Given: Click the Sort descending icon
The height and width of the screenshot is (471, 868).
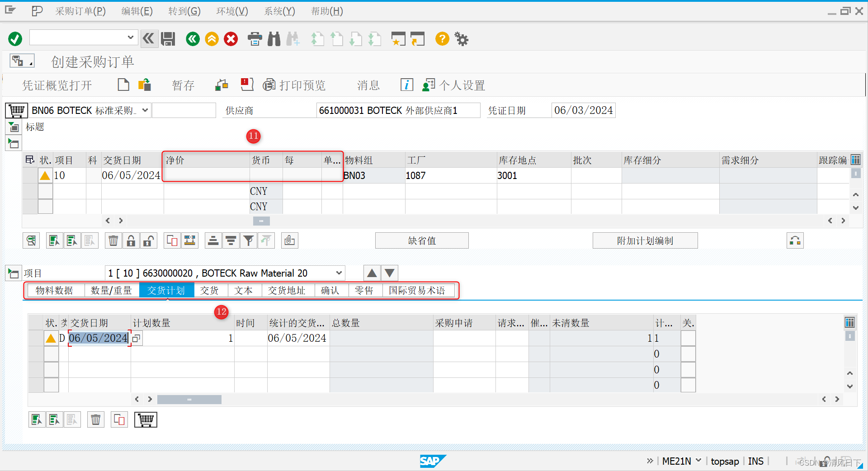Looking at the screenshot, I should tap(231, 240).
